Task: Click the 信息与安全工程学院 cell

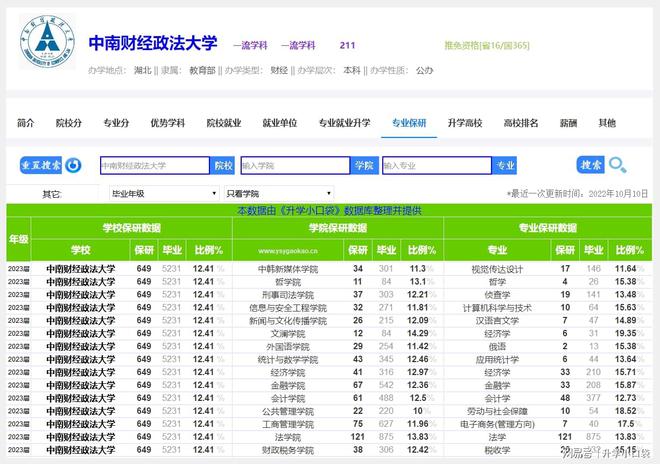Action: pyautogui.click(x=288, y=308)
